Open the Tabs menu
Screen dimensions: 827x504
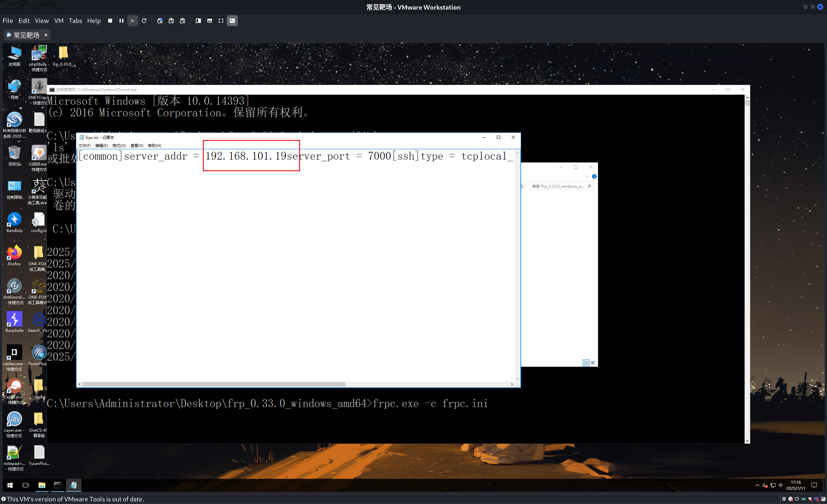(x=75, y=21)
